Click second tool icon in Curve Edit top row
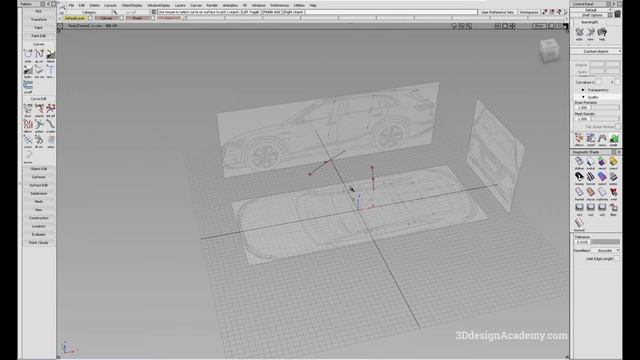The width and height of the screenshot is (640, 360). 39,109
